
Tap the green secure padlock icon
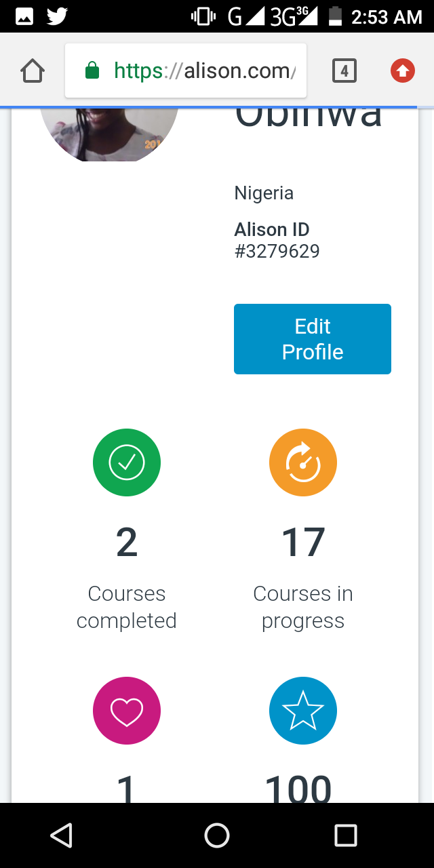point(93,71)
